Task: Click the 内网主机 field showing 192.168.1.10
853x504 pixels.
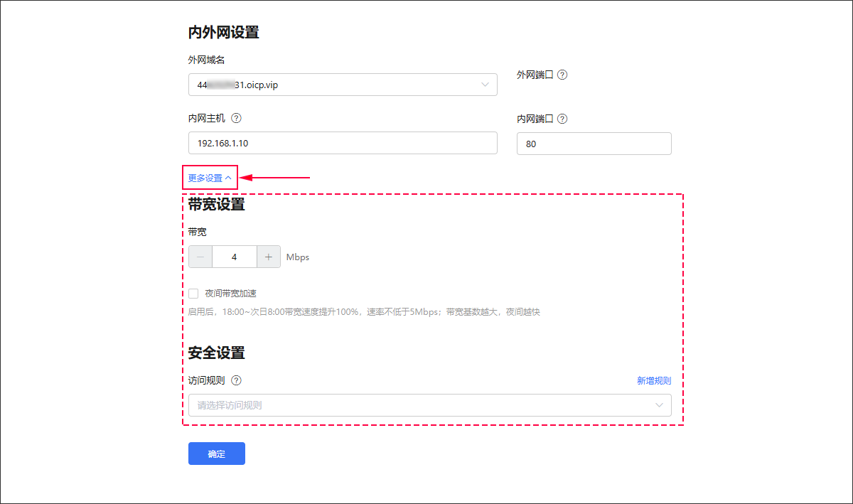Action: pyautogui.click(x=343, y=143)
